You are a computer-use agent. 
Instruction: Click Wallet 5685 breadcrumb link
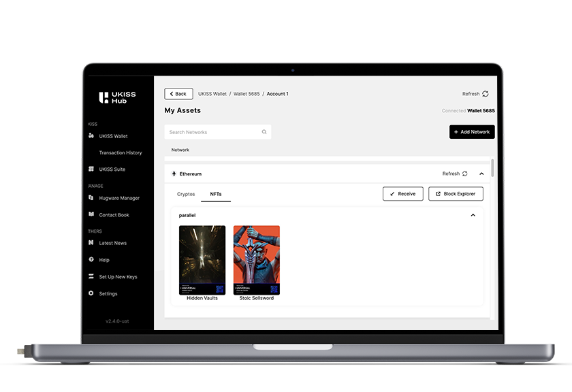[247, 94]
